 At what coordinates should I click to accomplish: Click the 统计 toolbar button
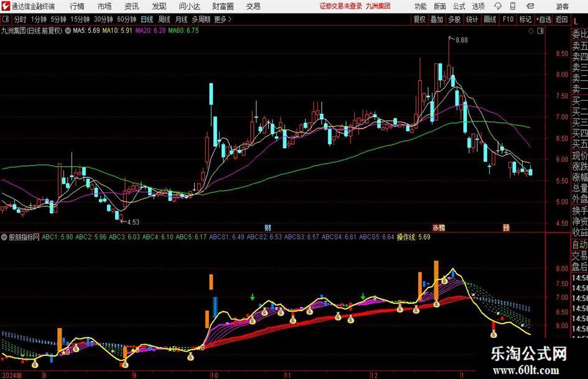coord(472,19)
